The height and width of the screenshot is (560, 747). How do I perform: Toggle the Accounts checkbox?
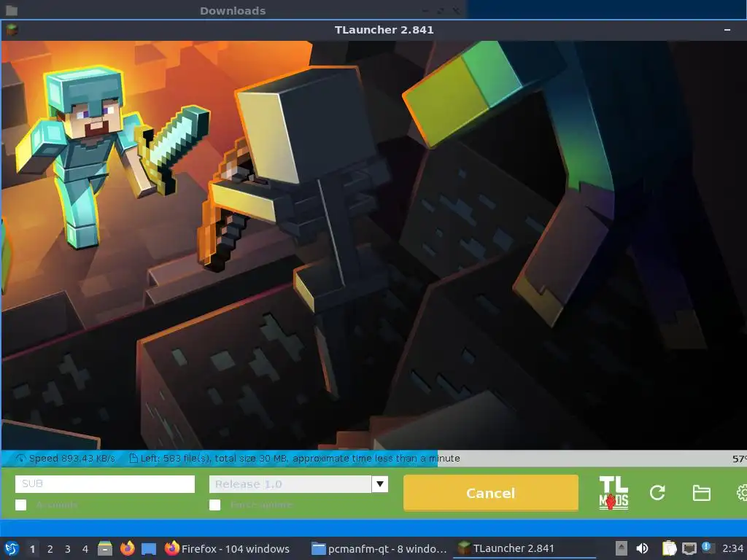(x=21, y=505)
